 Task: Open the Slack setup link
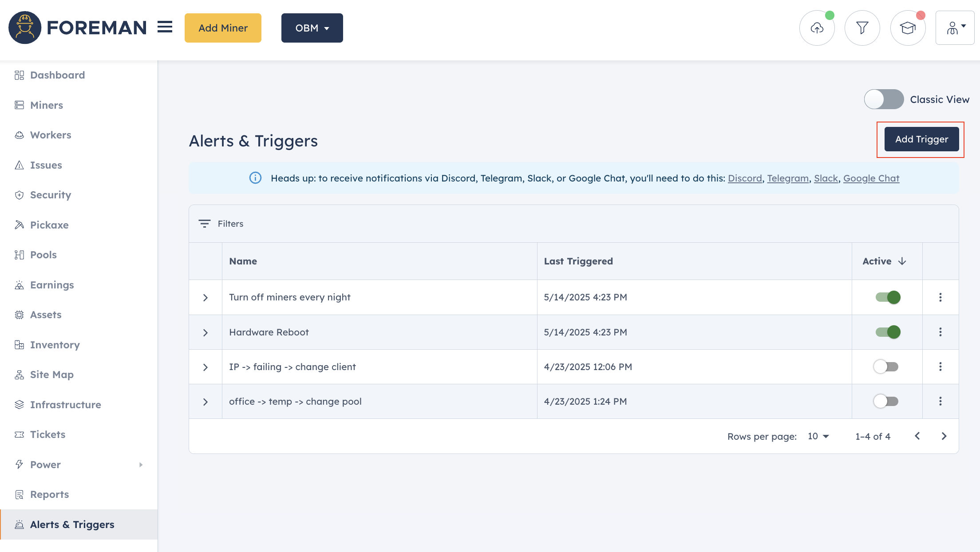[826, 178]
